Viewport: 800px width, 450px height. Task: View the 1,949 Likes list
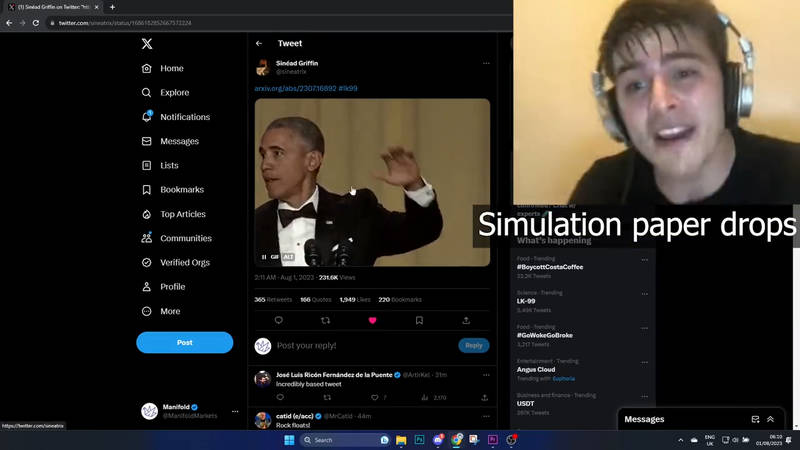click(355, 299)
